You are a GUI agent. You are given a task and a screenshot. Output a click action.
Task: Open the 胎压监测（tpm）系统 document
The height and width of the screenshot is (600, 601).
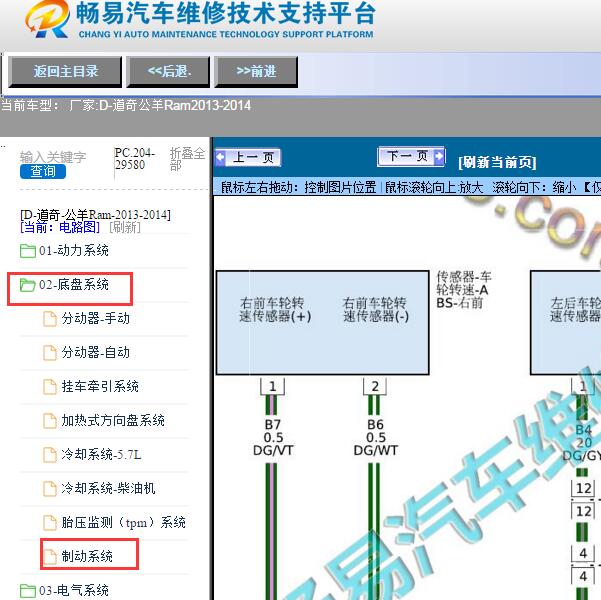click(123, 523)
